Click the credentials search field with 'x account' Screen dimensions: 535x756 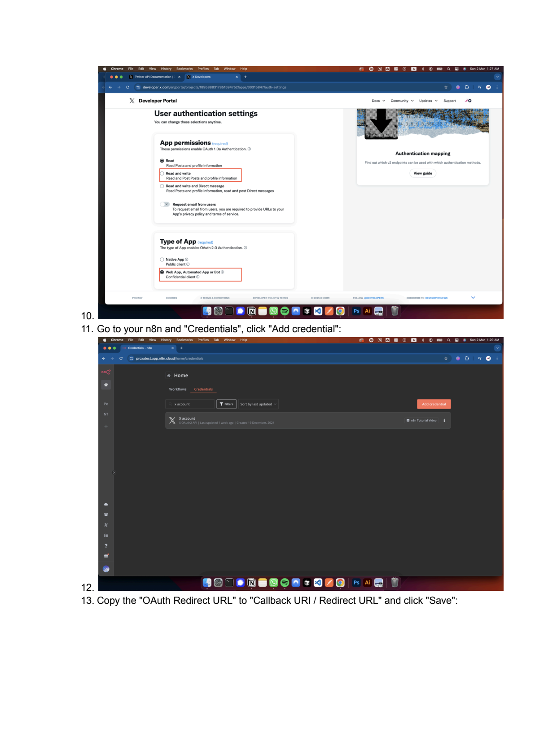(190, 404)
